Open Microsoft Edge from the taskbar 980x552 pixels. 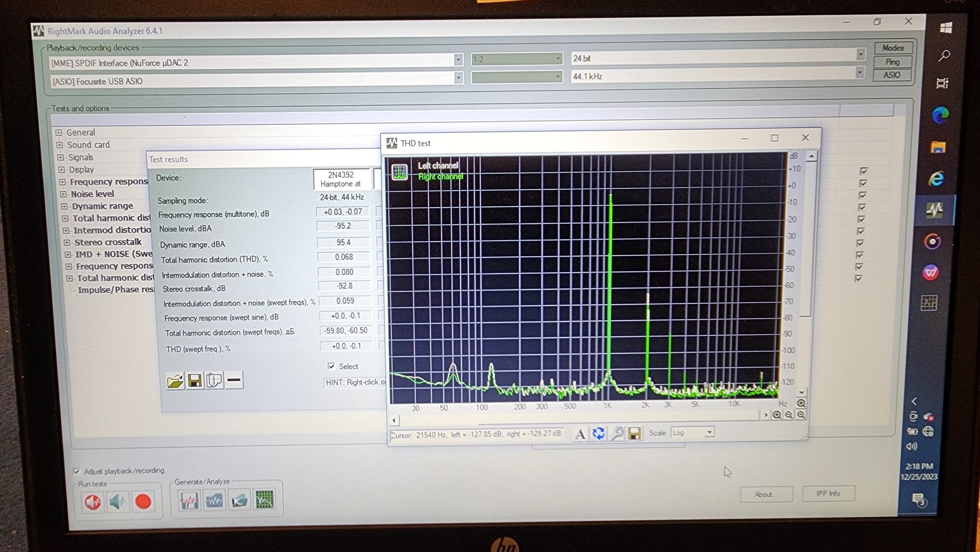pyautogui.click(x=940, y=115)
